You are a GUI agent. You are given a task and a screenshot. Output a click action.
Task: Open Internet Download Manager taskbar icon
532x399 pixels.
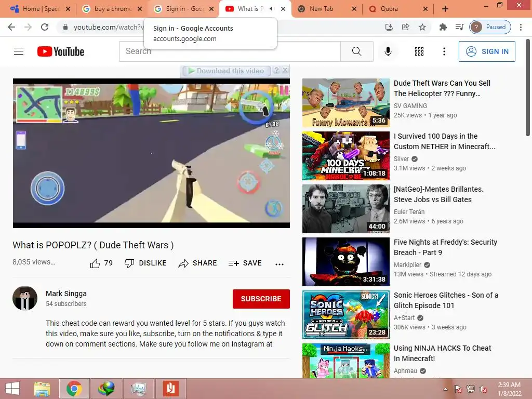tap(106, 389)
